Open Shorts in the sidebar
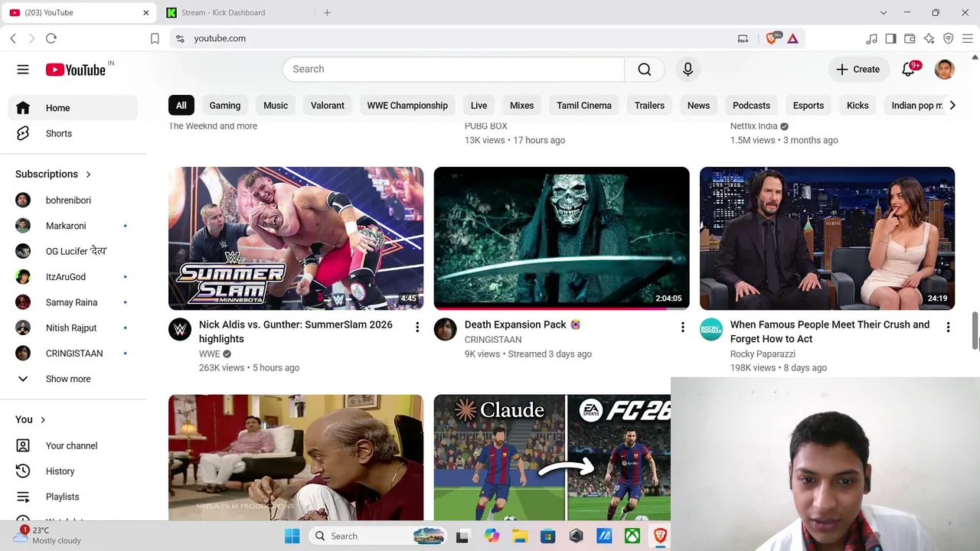 coord(73,133)
